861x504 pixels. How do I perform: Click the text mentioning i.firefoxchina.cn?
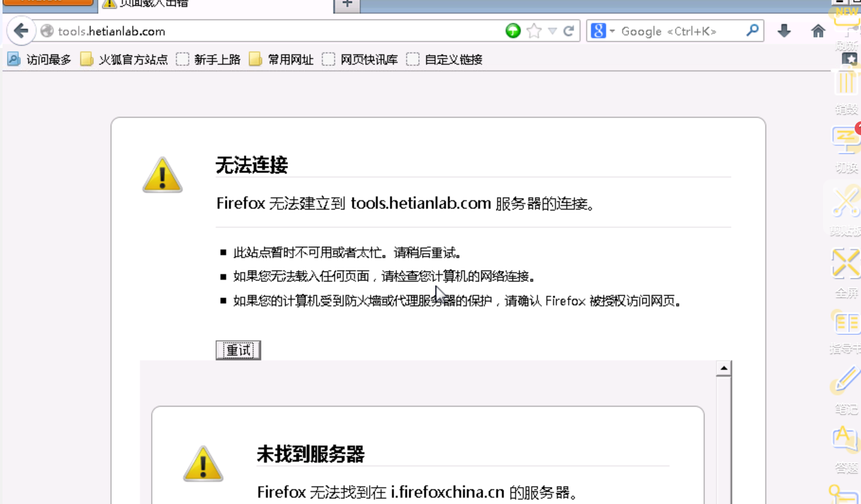pos(417,492)
